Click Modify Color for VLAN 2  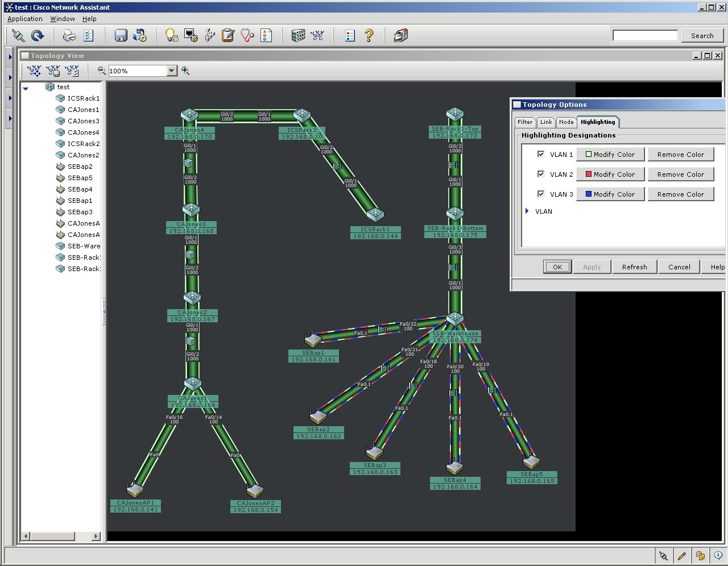point(610,174)
